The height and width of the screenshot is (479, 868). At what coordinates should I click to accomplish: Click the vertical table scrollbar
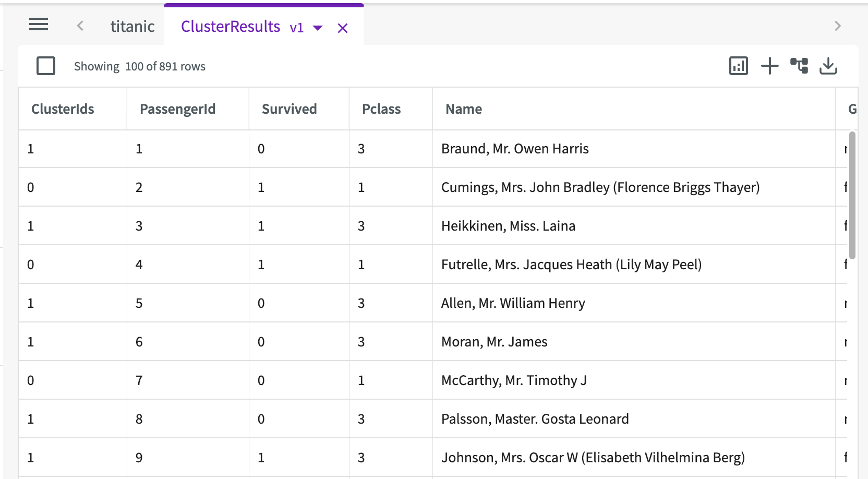(x=852, y=195)
